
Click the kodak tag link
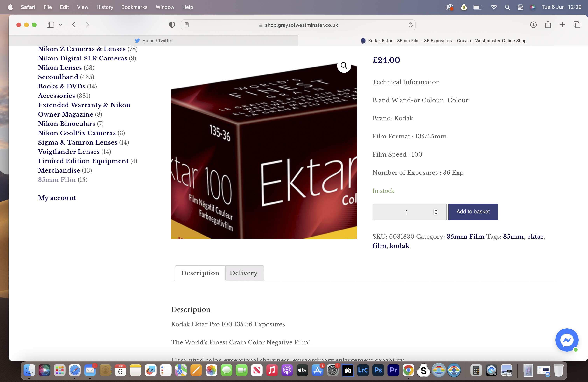400,246
